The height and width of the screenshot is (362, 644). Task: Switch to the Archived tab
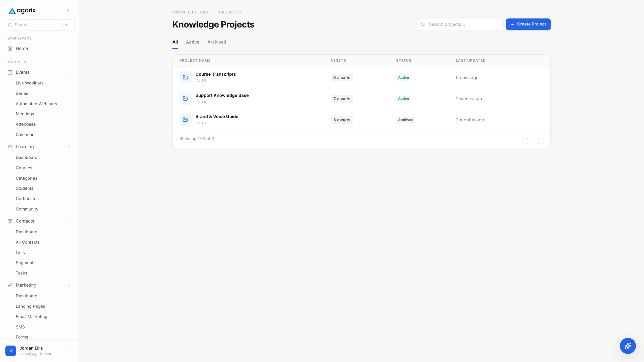(217, 42)
